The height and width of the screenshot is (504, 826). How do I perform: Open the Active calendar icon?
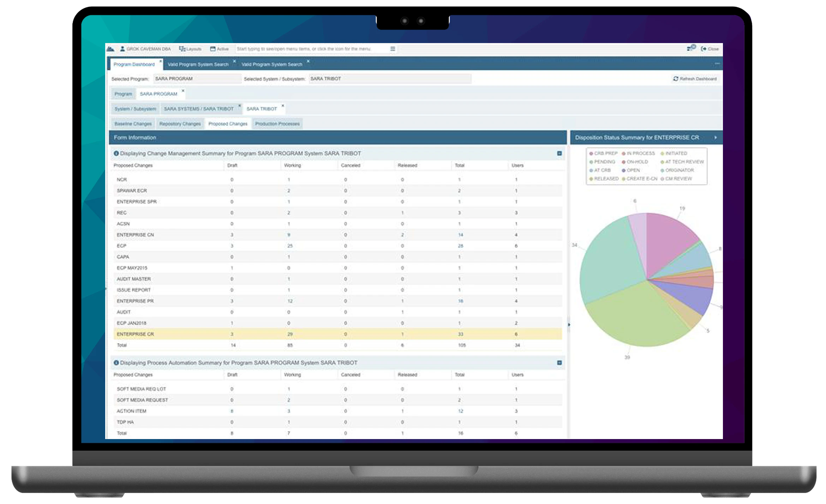[212, 48]
